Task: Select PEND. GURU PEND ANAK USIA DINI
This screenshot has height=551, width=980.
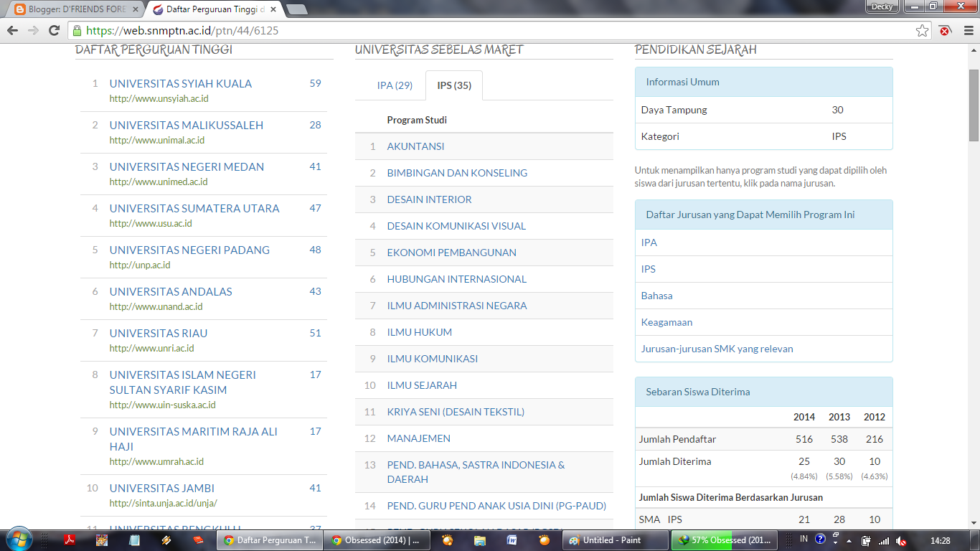Action: [x=496, y=506]
